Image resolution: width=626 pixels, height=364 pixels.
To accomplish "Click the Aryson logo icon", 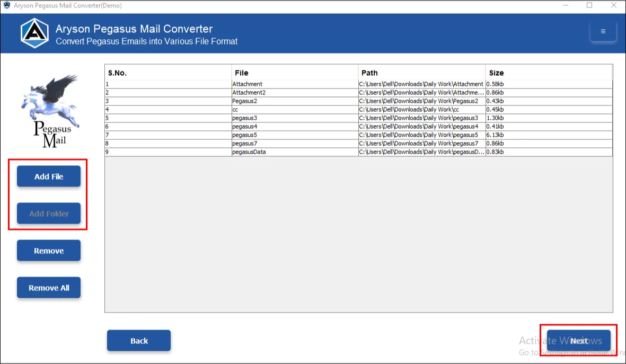I will (x=35, y=33).
